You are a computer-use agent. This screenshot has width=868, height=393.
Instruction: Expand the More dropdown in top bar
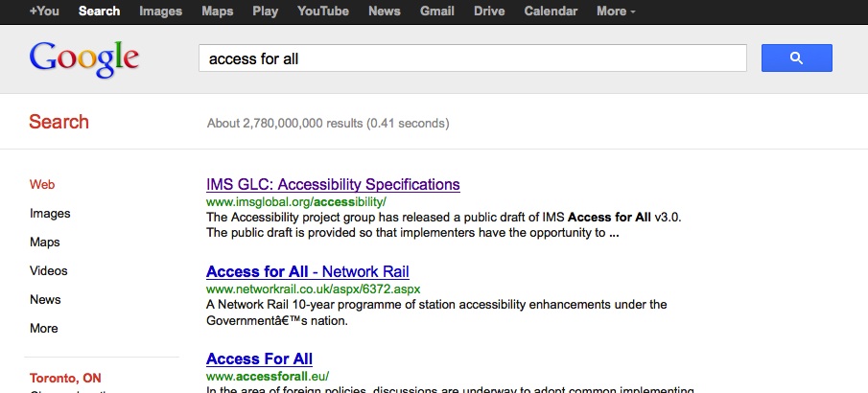pos(616,12)
